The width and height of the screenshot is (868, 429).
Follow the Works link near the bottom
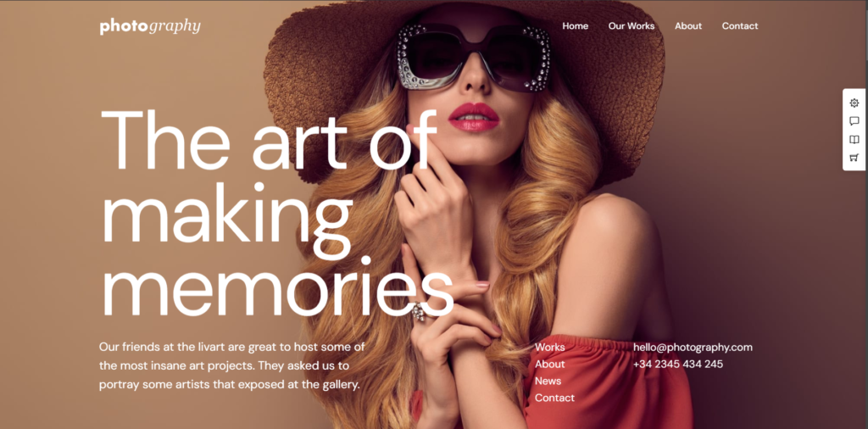[x=549, y=347]
